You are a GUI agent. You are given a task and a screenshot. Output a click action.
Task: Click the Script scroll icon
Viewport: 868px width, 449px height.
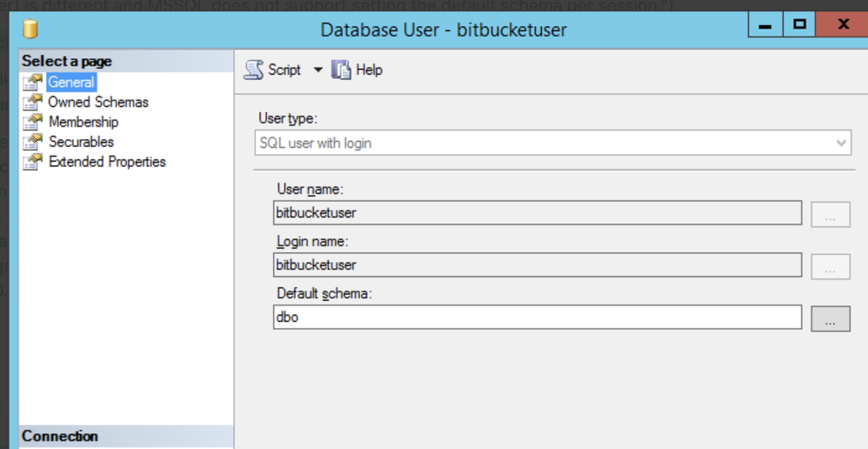point(254,70)
